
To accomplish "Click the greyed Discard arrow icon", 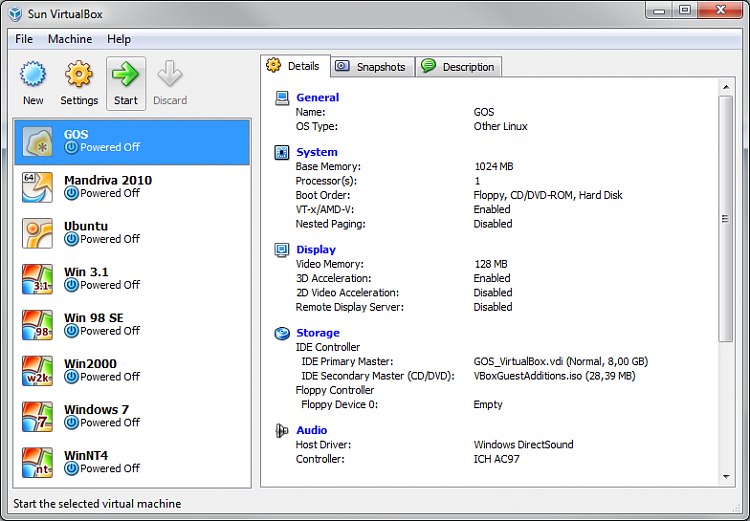I will click(170, 74).
